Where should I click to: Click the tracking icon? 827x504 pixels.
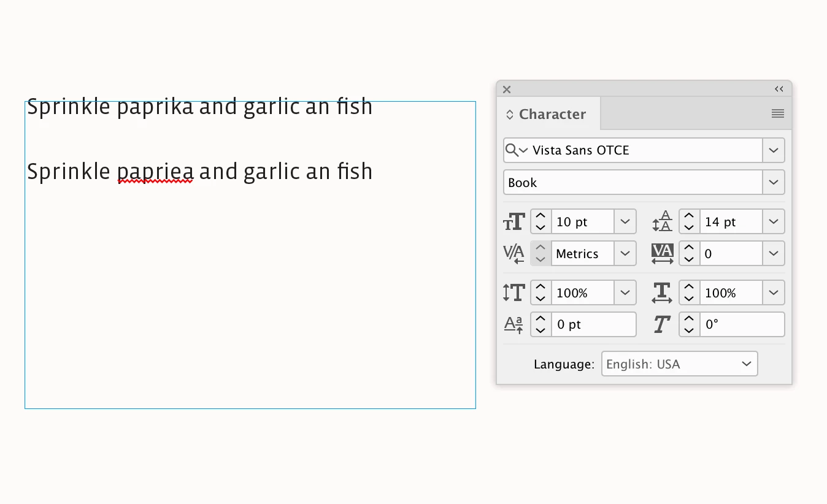662,254
